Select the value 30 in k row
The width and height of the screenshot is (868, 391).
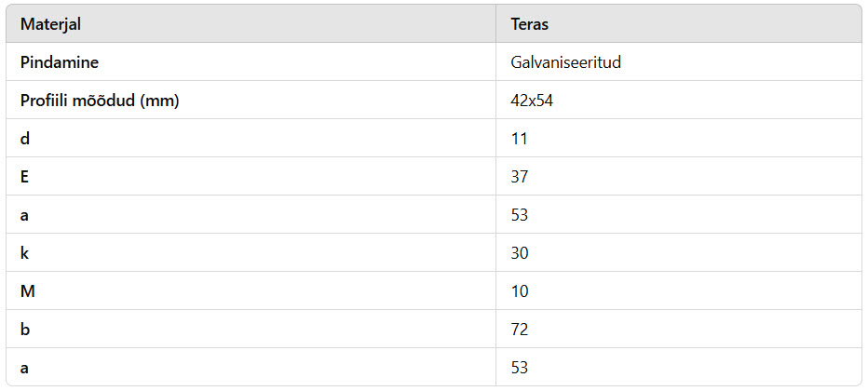520,253
